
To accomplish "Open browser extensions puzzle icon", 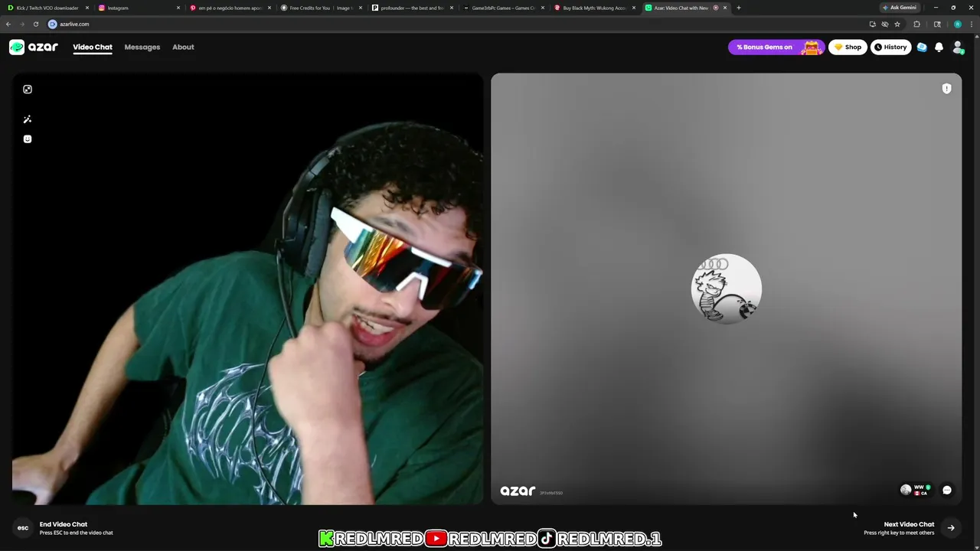I will coord(917,24).
